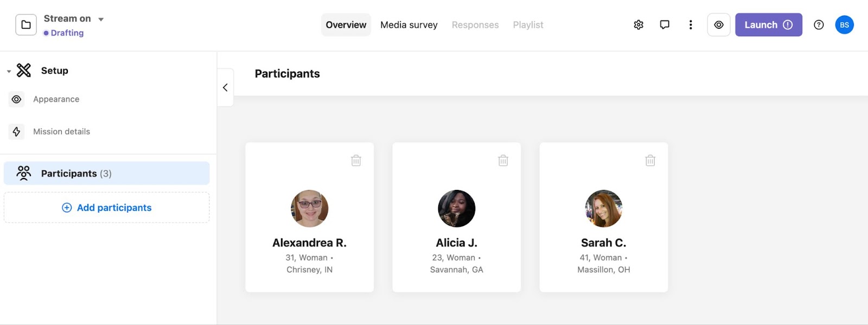
Task: Open the settings gear icon
Action: click(x=639, y=25)
